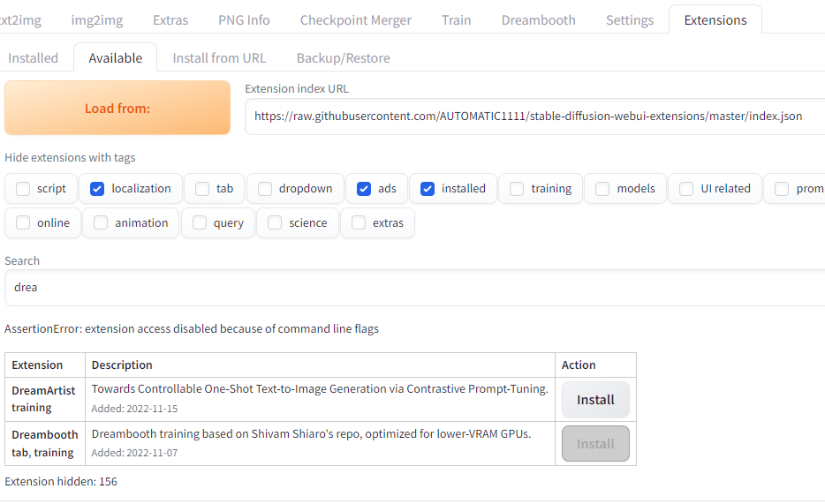The height and width of the screenshot is (504, 825).
Task: Tick the models tag checkbox
Action: [x=602, y=189]
